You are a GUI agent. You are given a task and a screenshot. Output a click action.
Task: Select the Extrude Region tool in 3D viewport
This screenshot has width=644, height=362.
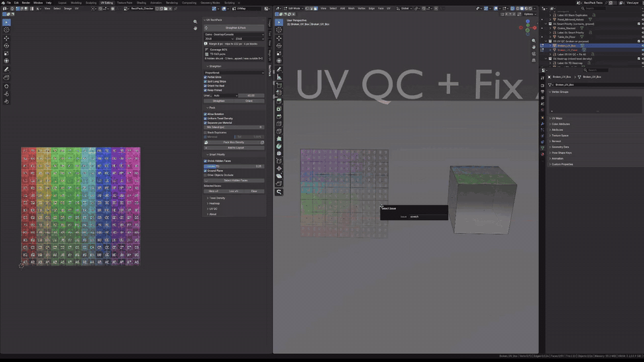tap(279, 101)
